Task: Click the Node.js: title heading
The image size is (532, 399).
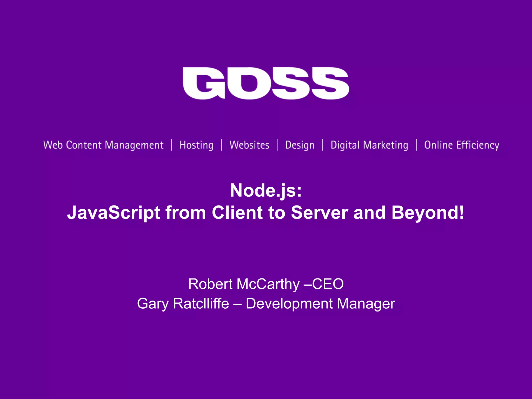Action: click(266, 190)
